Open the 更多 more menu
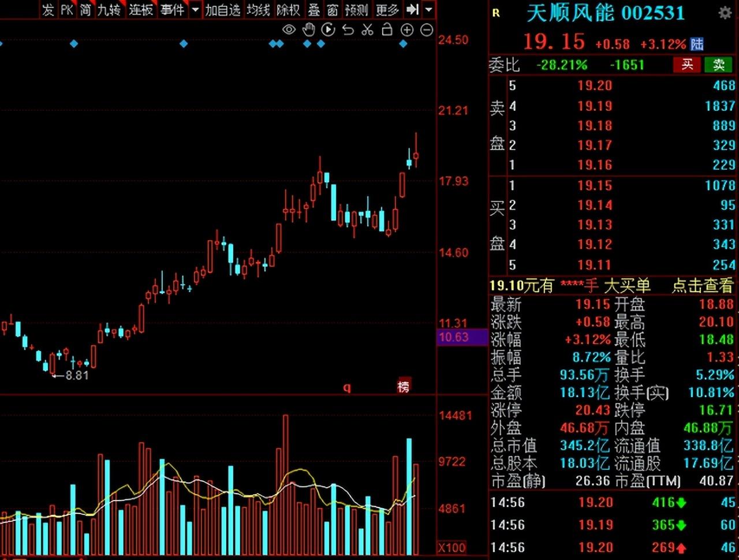 point(387,10)
